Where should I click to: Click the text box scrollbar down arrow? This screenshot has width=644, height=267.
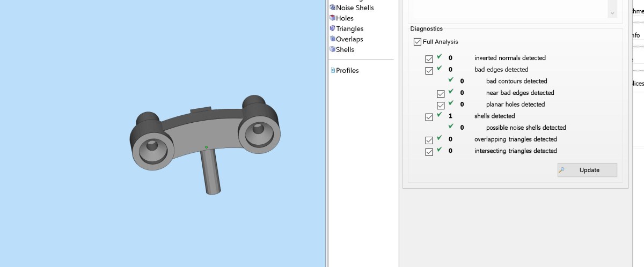coord(612,13)
